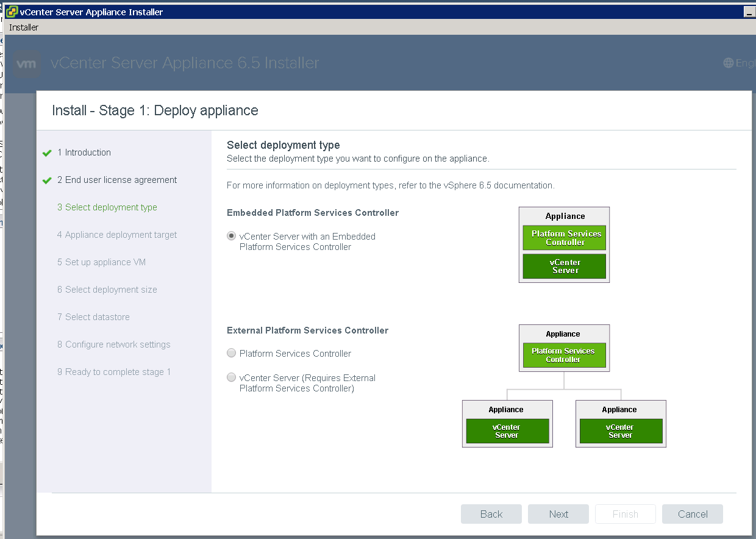Click External diagram Platform Services Controller box
756x539 pixels.
tap(565, 355)
